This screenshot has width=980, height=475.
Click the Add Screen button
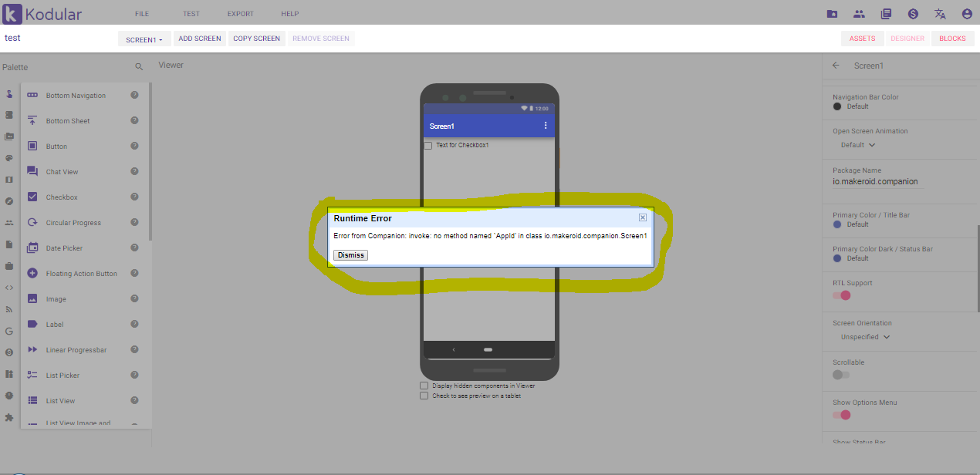(x=200, y=39)
